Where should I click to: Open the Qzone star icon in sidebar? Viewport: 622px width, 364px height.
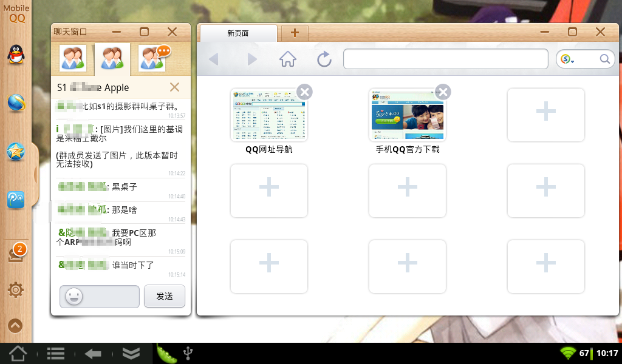pos(16,152)
